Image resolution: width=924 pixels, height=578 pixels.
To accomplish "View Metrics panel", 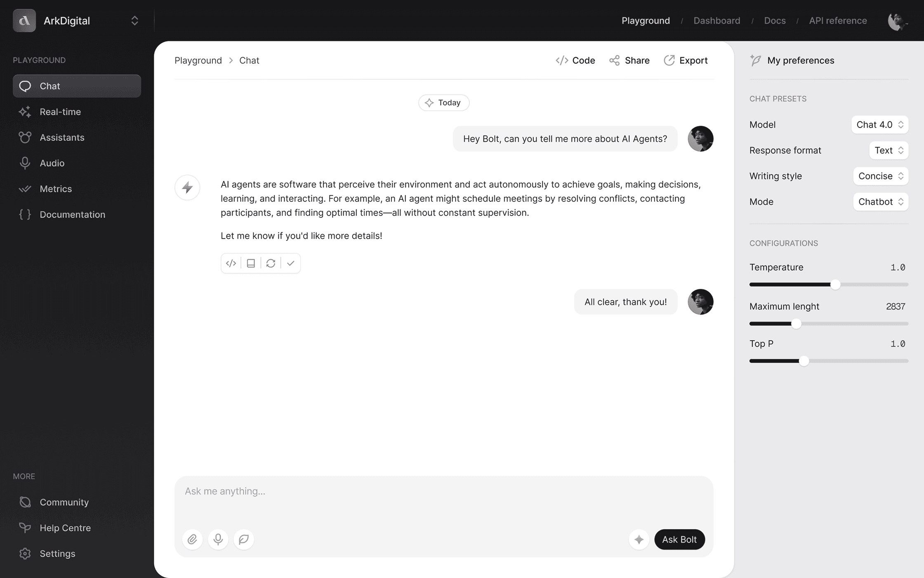I will [56, 188].
